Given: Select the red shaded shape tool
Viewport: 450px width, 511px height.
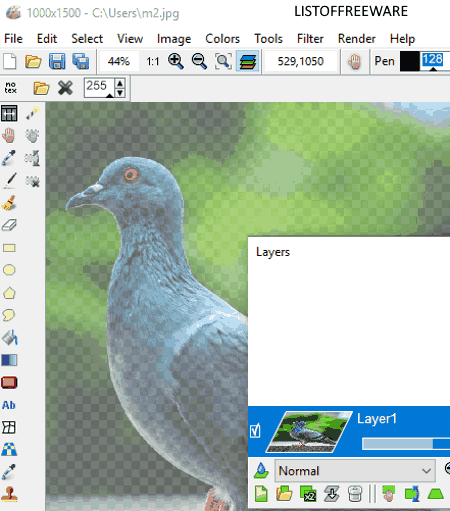Looking at the screenshot, I should (x=9, y=383).
